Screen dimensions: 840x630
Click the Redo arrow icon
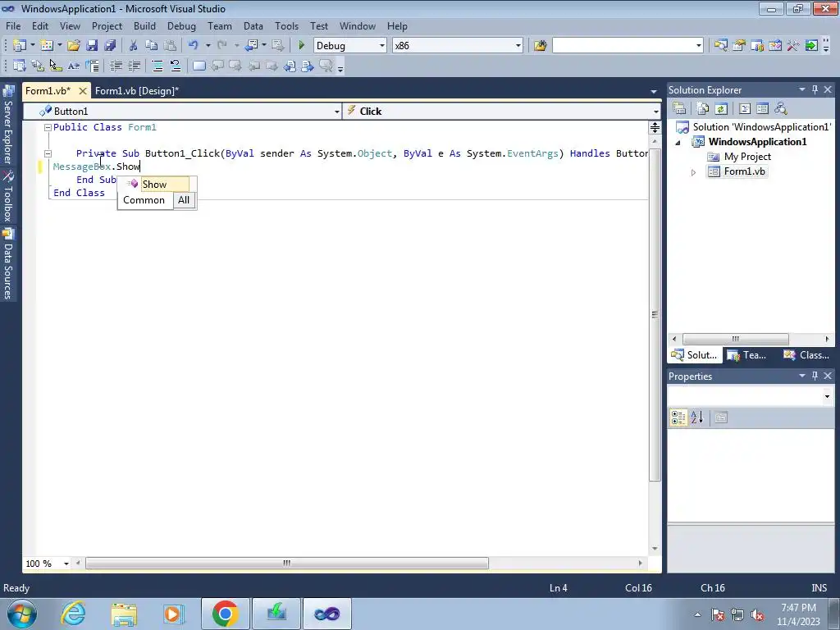click(x=222, y=46)
